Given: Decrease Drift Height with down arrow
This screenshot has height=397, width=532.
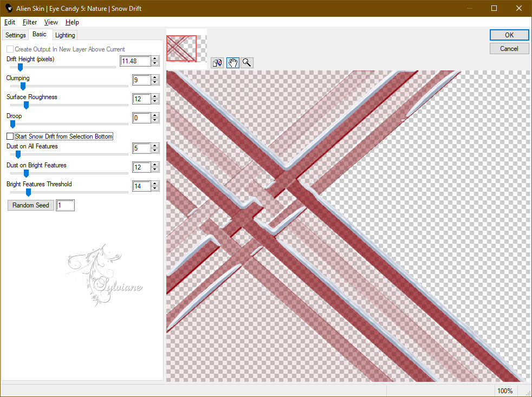Looking at the screenshot, I should click(155, 63).
